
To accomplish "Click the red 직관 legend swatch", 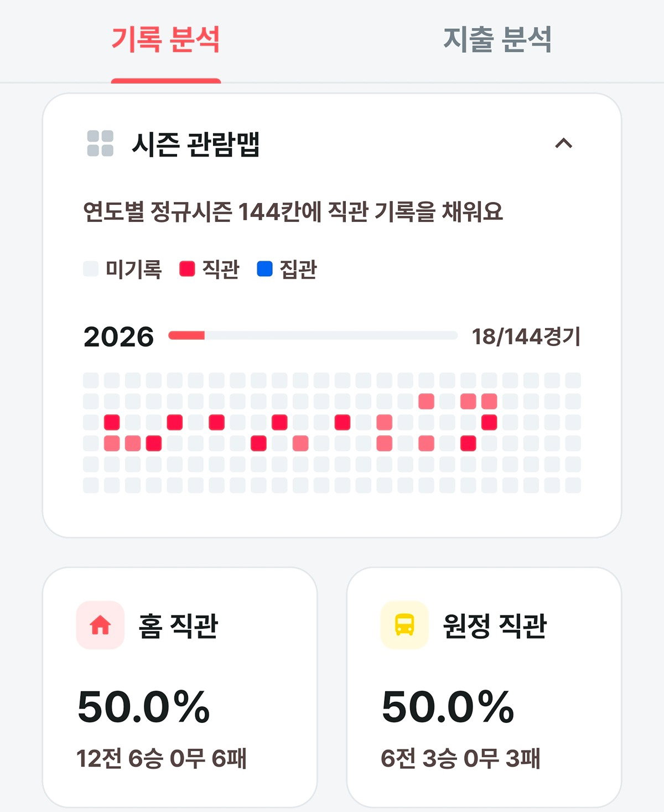I will point(187,269).
